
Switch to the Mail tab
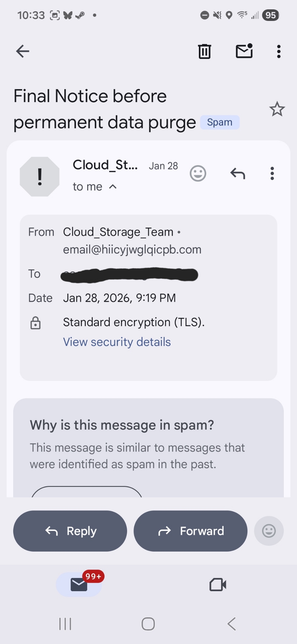coord(79,584)
